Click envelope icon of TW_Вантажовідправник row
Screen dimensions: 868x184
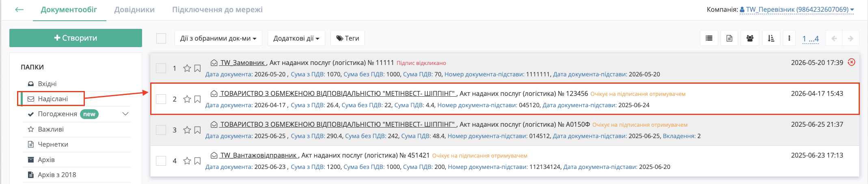click(x=214, y=155)
